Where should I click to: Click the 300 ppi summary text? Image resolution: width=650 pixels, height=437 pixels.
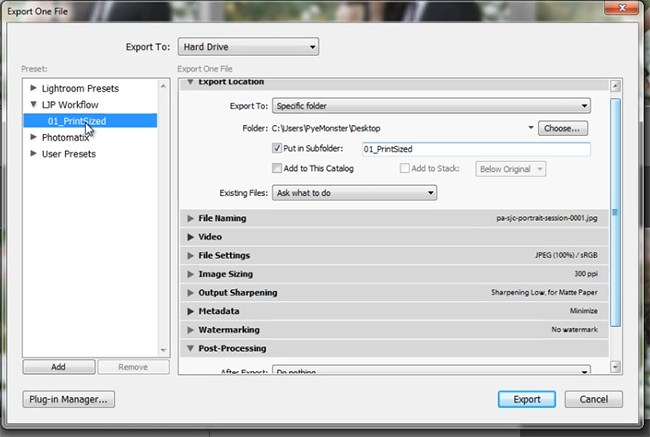(586, 274)
